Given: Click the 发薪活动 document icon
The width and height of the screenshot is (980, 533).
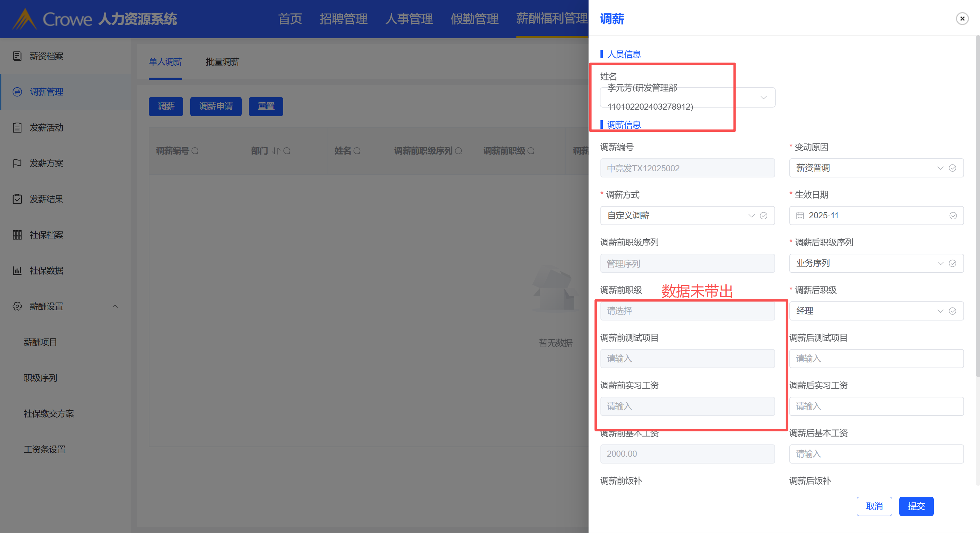Looking at the screenshot, I should [17, 127].
